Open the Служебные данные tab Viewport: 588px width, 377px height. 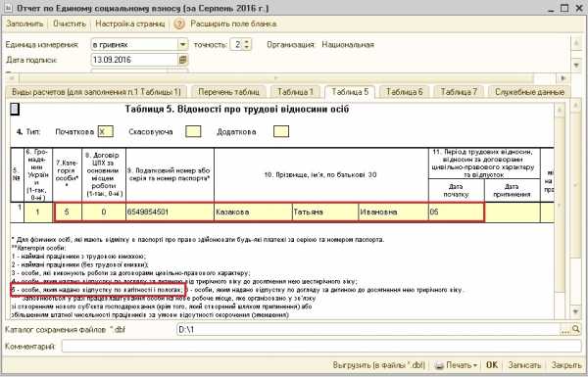coord(529,92)
